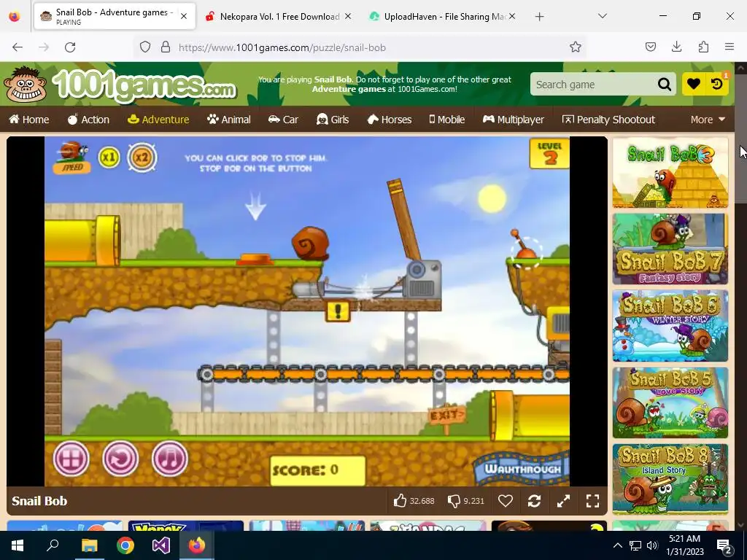747x560 pixels.
Task: Open Snail Bob 6 Winter Story thumbnail
Action: [x=670, y=326]
